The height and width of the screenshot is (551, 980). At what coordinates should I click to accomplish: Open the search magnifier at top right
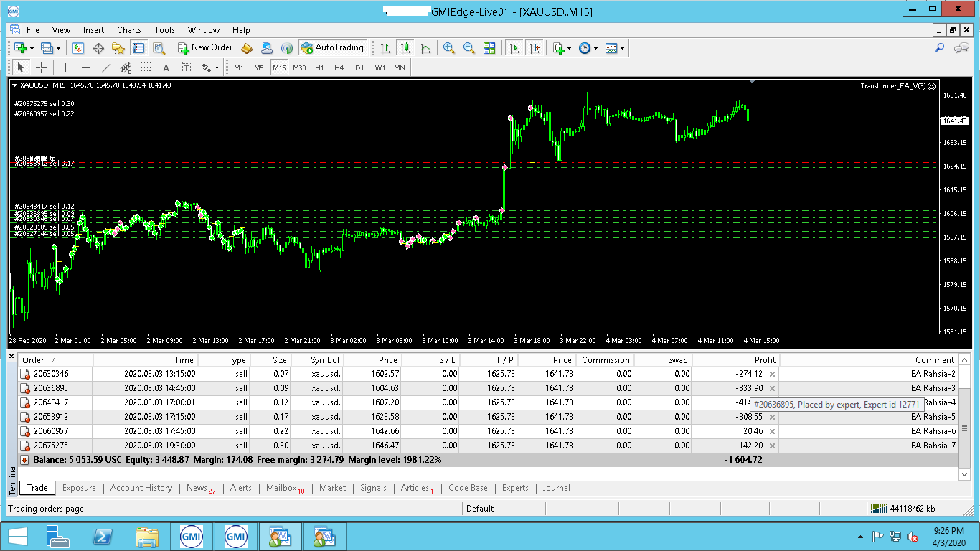tap(939, 48)
